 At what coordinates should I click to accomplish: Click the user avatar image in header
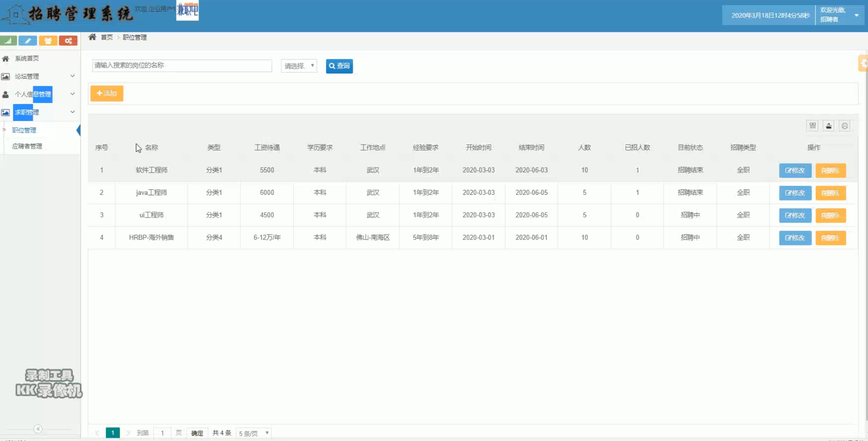click(187, 10)
